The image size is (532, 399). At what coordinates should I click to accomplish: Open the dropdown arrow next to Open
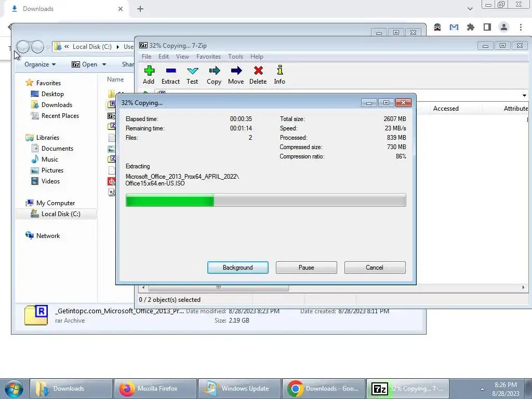click(x=104, y=64)
